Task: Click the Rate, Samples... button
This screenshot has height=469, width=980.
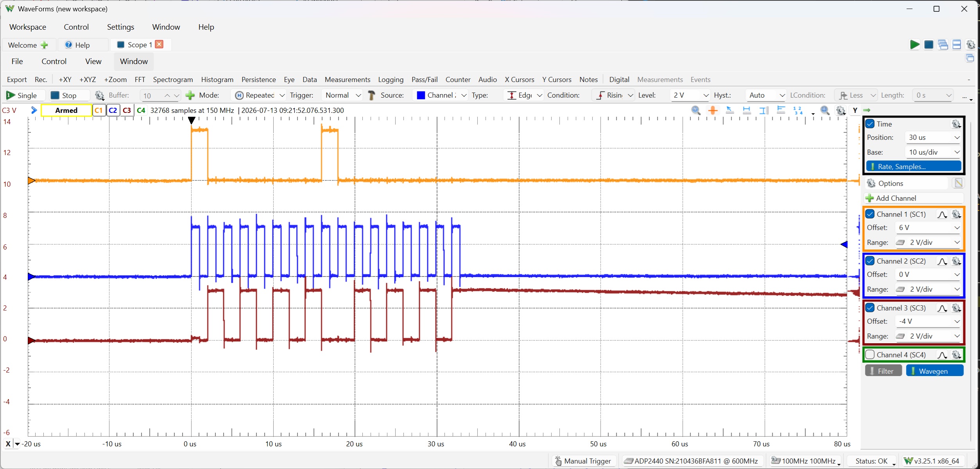Action: 914,167
